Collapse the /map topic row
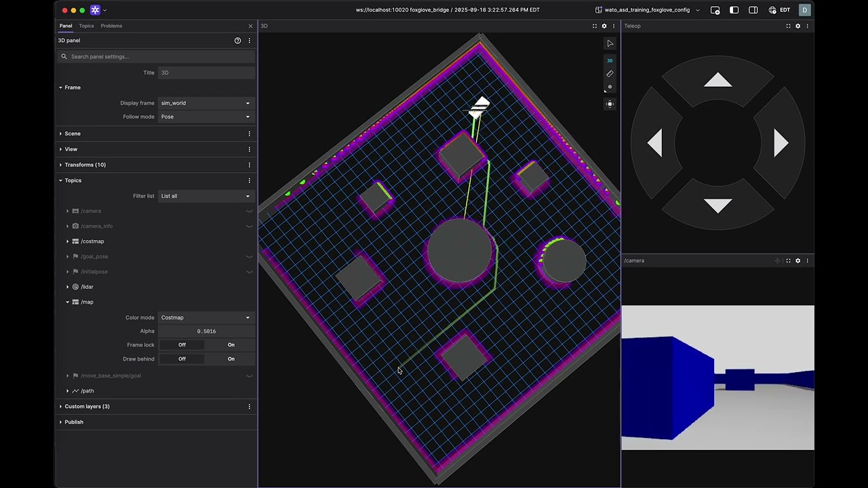 [68, 302]
